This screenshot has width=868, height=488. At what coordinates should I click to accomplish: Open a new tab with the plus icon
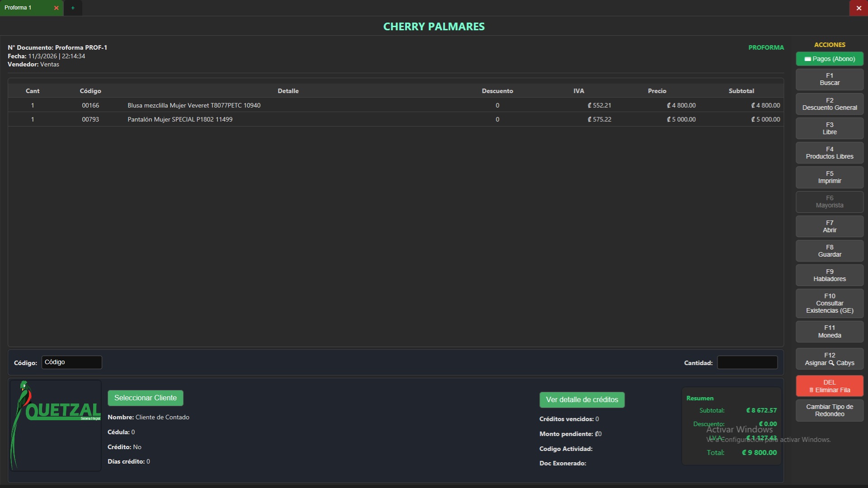73,8
